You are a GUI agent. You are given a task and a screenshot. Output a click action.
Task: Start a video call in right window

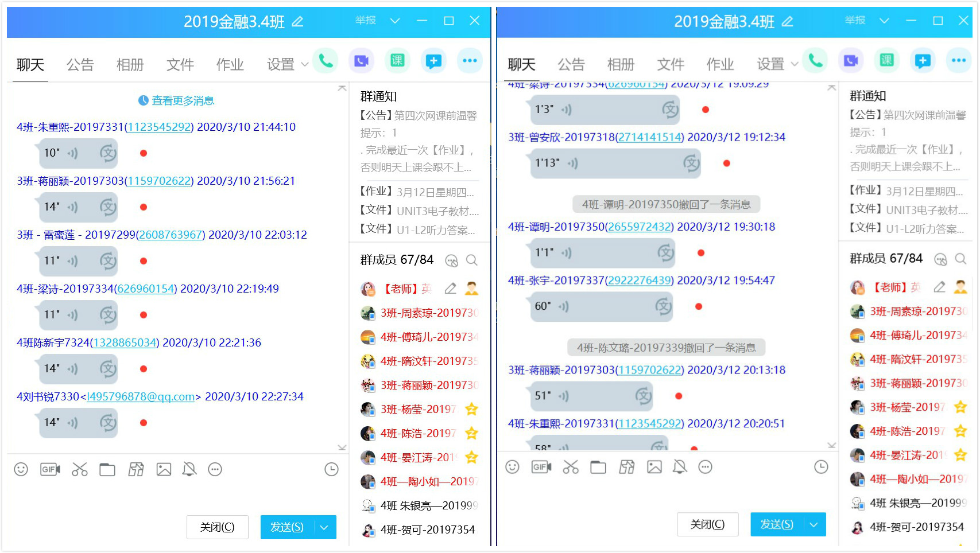(x=851, y=61)
